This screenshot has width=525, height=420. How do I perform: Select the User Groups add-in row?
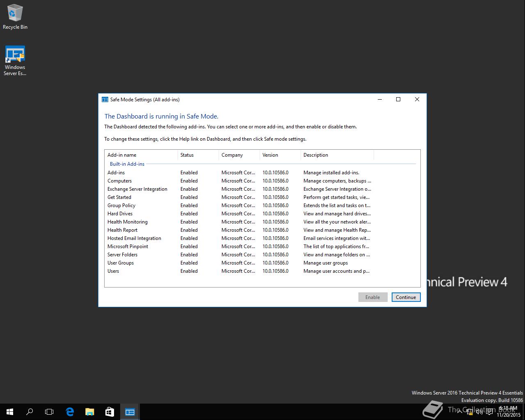tap(240, 263)
